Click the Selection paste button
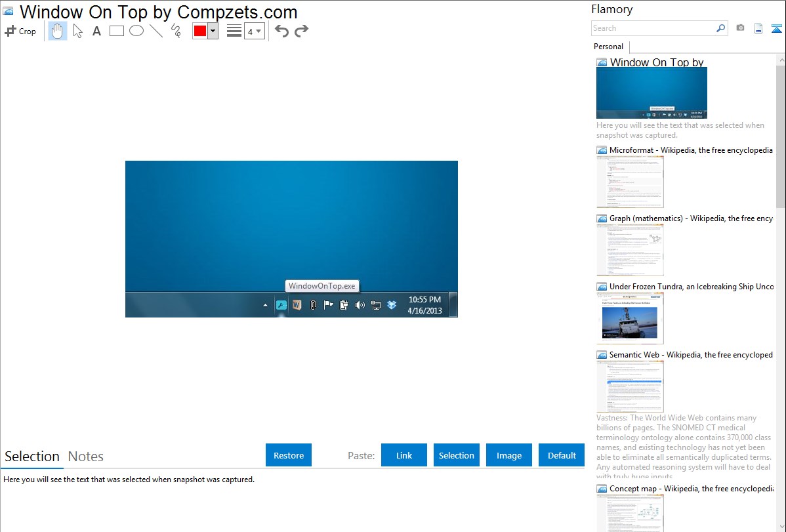 tap(456, 455)
